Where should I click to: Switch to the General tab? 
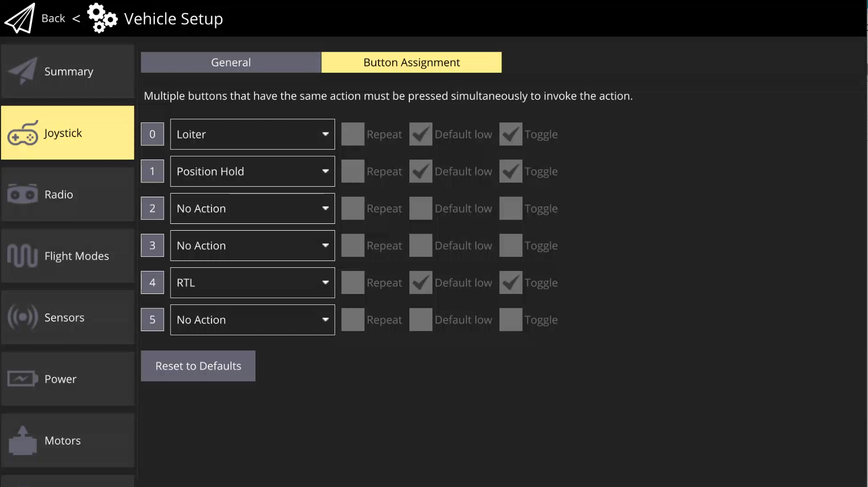(x=231, y=62)
